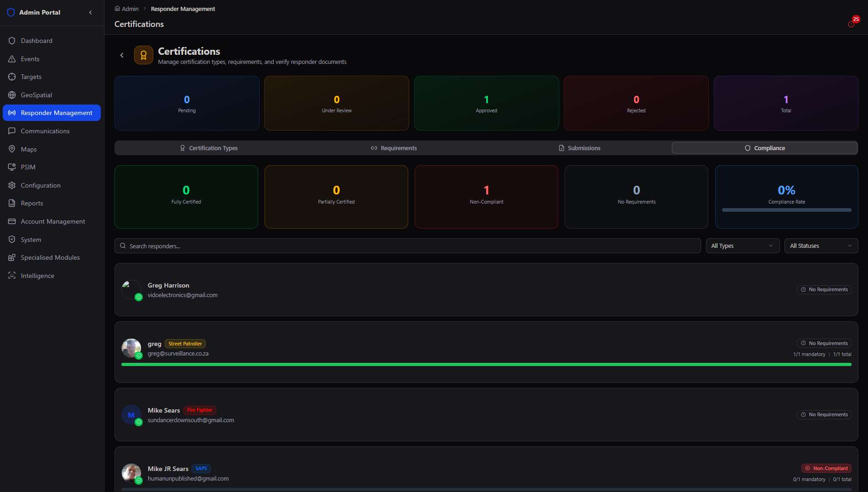Switch to the Requirements tab
The image size is (868, 492).
394,148
